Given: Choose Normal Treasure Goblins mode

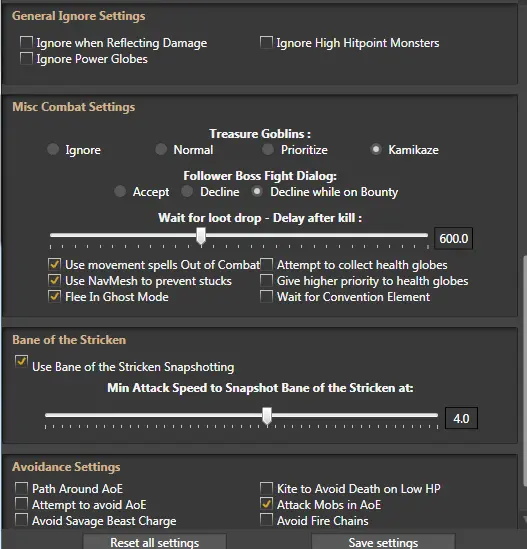Looking at the screenshot, I should (x=161, y=150).
